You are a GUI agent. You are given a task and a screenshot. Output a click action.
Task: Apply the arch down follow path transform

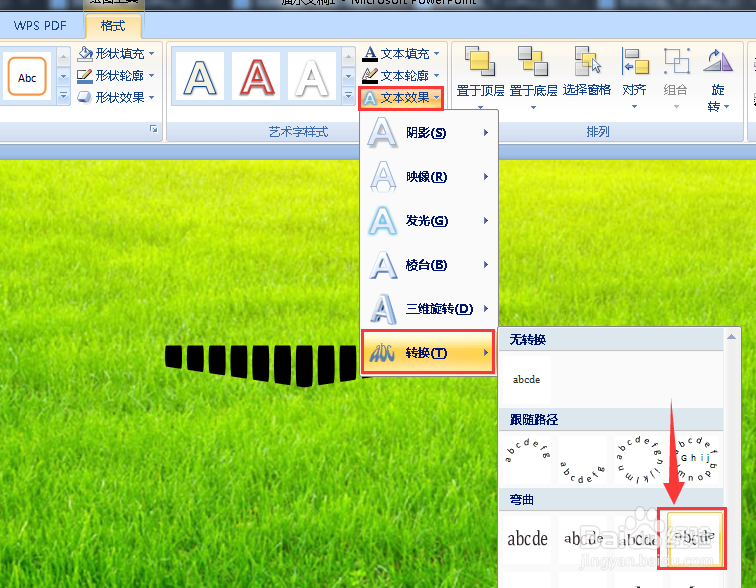pyautogui.click(x=582, y=459)
